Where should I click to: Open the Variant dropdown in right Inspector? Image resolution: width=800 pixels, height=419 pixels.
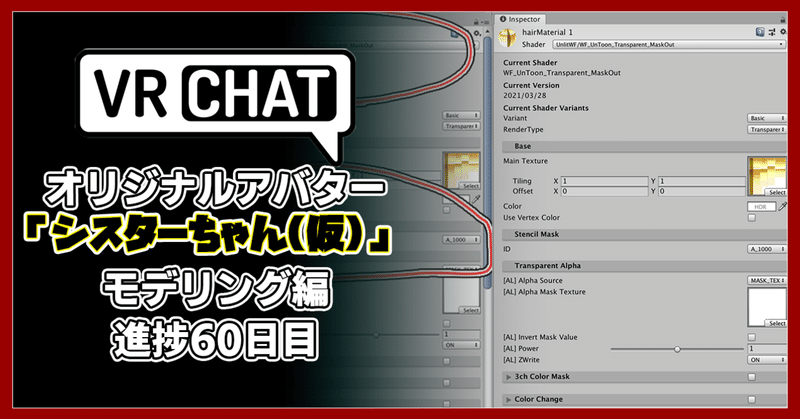(766, 118)
